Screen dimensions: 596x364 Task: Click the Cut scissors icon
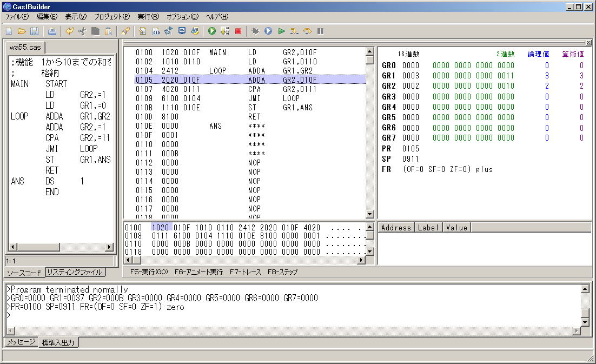[x=82, y=31]
